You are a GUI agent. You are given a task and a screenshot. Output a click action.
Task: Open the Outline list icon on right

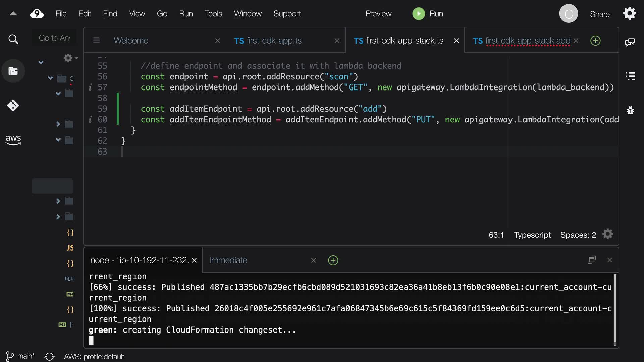630,76
